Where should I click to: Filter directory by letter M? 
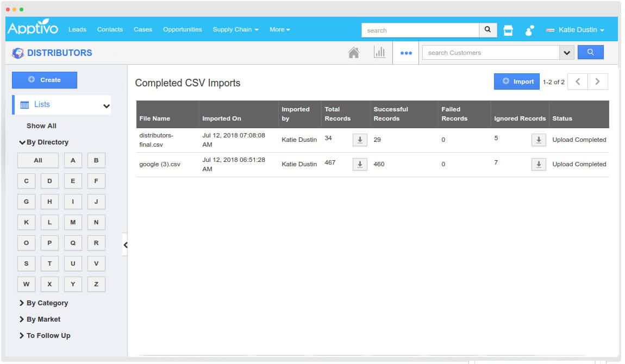pos(73,222)
